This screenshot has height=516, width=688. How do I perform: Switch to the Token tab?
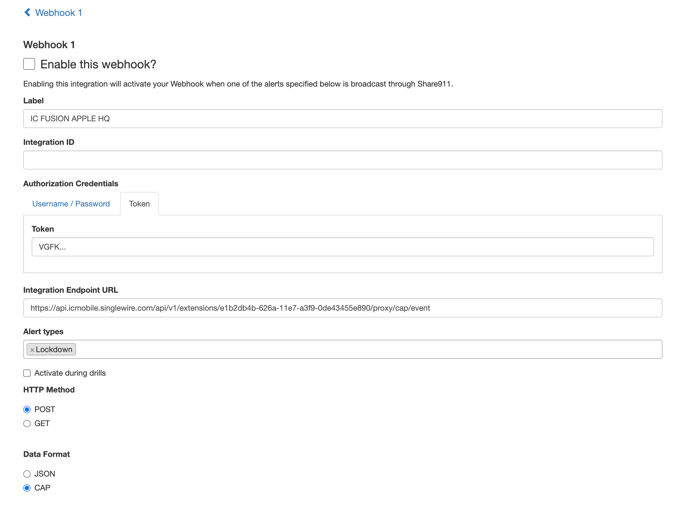tap(139, 204)
